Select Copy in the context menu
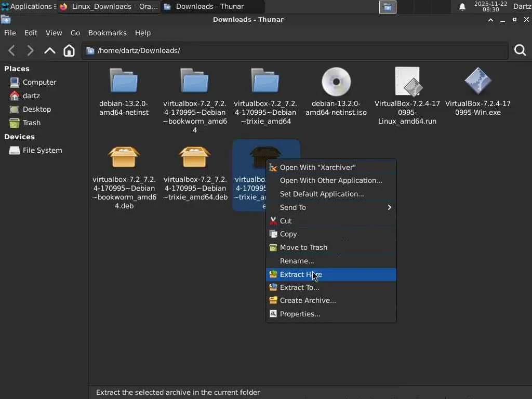 pos(331,234)
